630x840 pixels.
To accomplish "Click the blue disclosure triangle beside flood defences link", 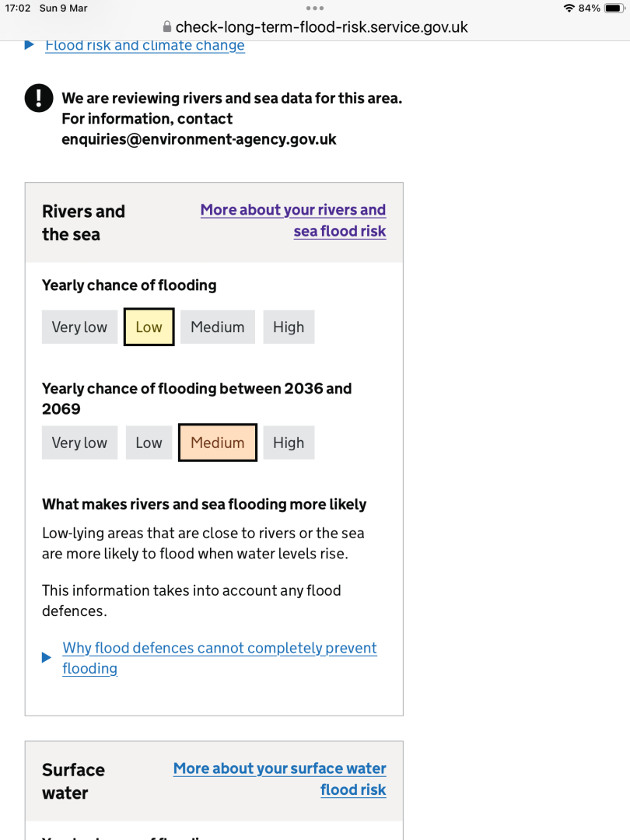I will (x=46, y=657).
